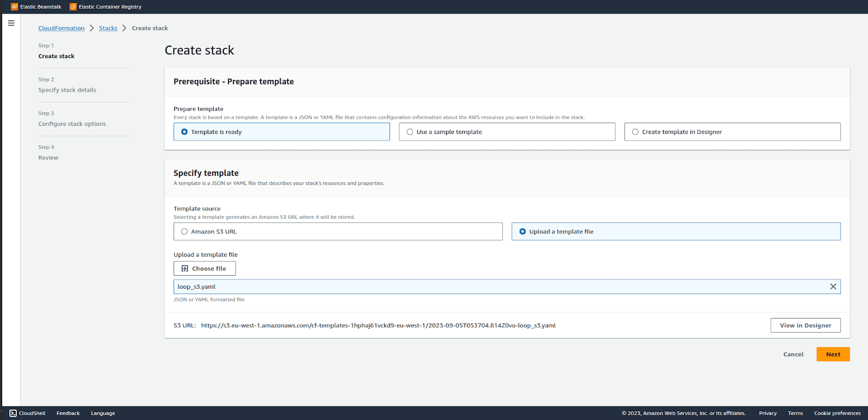Click the upload icon in Choose file
The height and width of the screenshot is (420, 868).
point(185,269)
